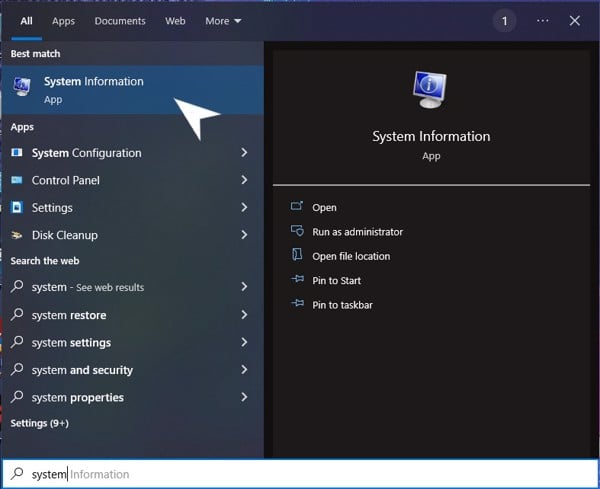
Task: Switch to the Documents tab
Action: click(120, 21)
